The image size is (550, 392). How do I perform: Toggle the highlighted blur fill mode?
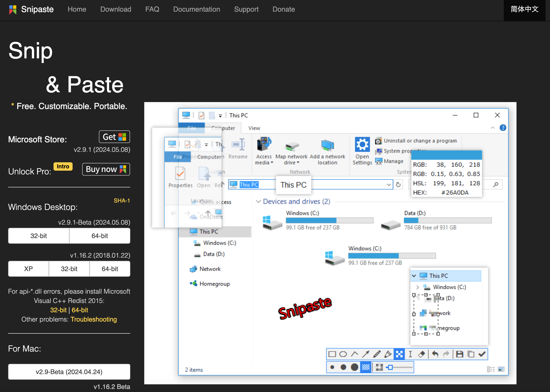(x=366, y=367)
